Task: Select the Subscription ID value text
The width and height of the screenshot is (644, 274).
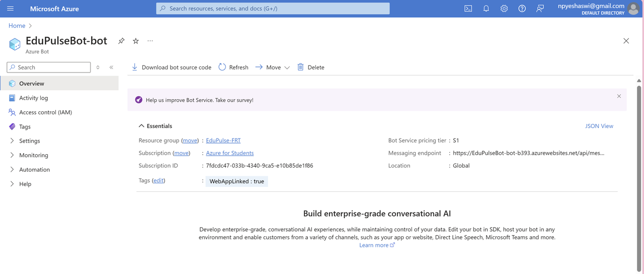Action: point(260,166)
